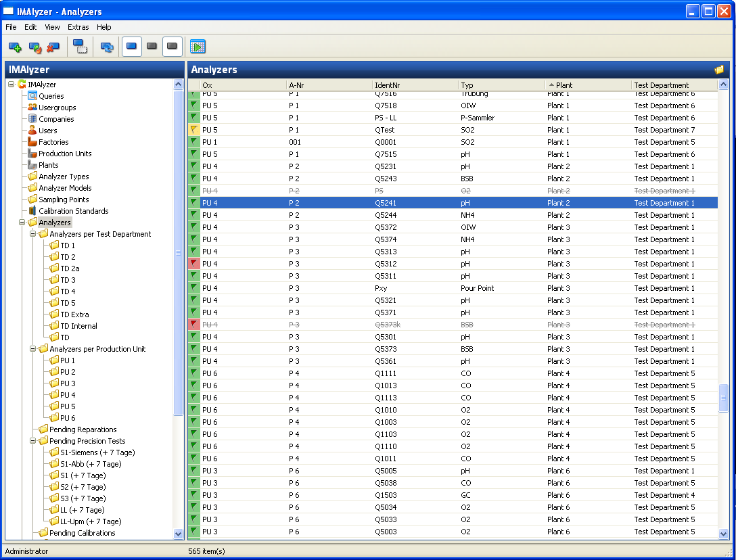Toggle the rightmost gray display filter button

tap(172, 47)
